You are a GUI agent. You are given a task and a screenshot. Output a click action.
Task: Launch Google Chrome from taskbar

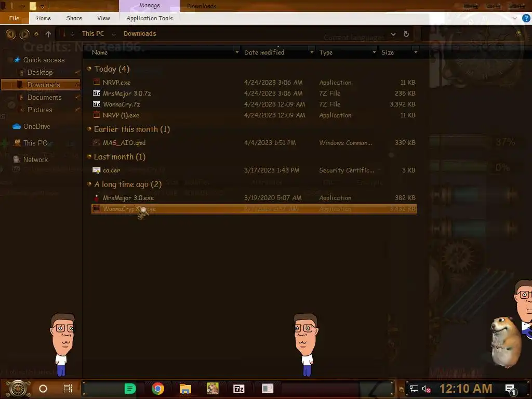coord(158,389)
